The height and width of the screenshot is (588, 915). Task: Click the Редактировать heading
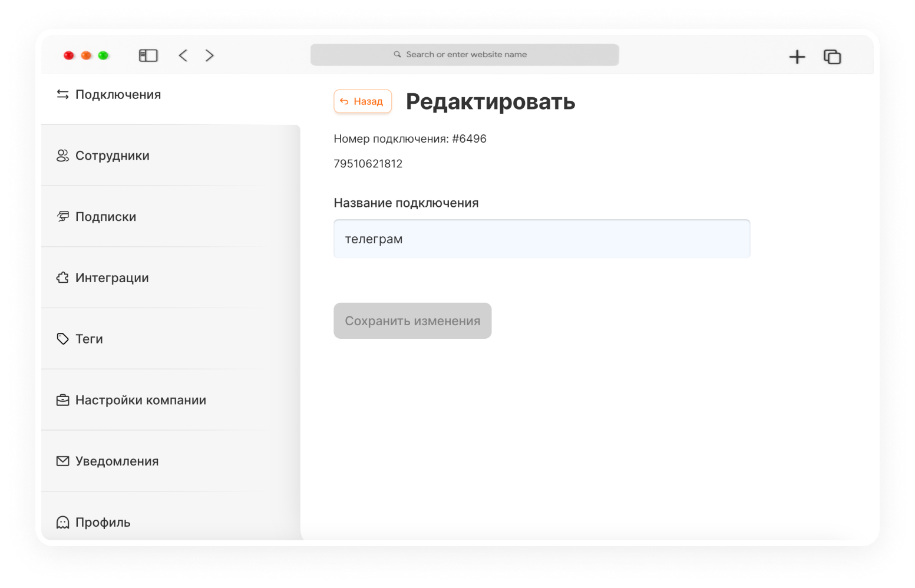click(490, 102)
